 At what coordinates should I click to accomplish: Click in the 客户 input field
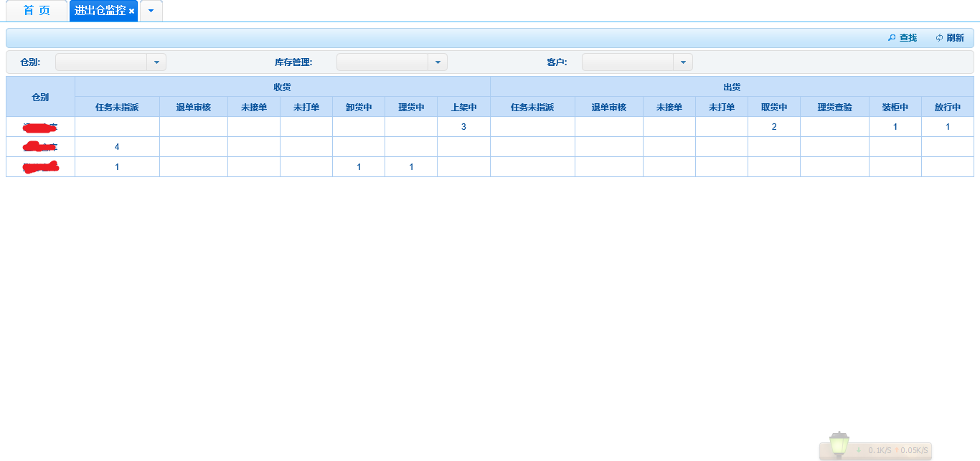pyautogui.click(x=628, y=62)
